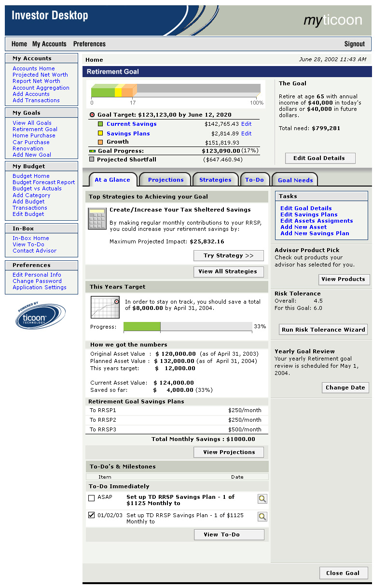Image resolution: width=386 pixels, height=588 pixels.
Task: Click magnifier icon for the 01/02/03 to-do
Action: pos(262,517)
